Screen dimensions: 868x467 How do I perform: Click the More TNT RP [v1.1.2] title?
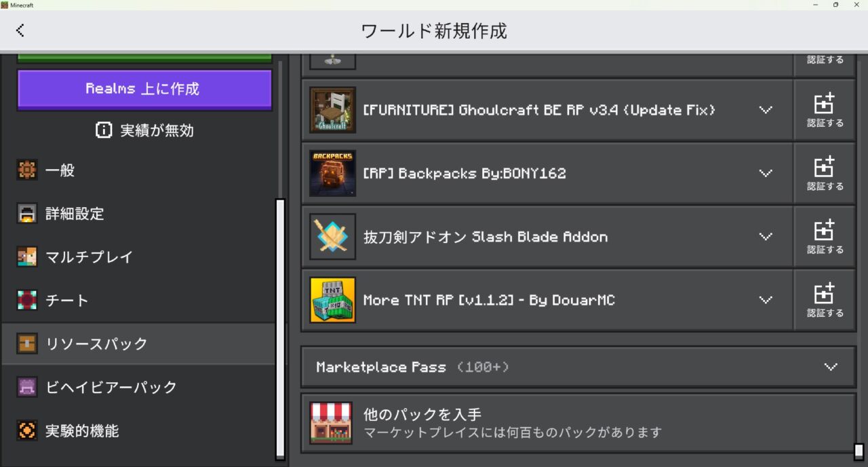489,300
